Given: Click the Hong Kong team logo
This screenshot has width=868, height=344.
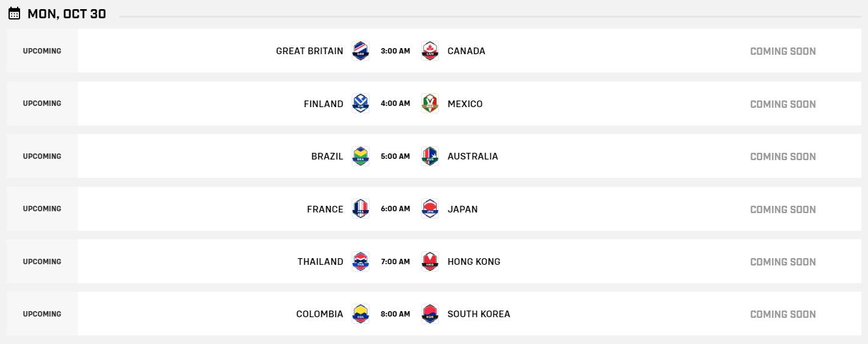Looking at the screenshot, I should pyautogui.click(x=430, y=261).
